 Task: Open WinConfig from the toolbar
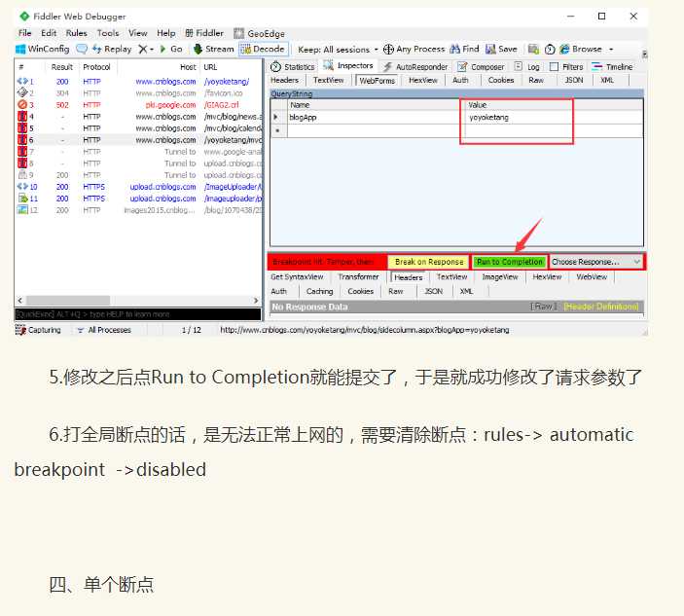click(42, 49)
